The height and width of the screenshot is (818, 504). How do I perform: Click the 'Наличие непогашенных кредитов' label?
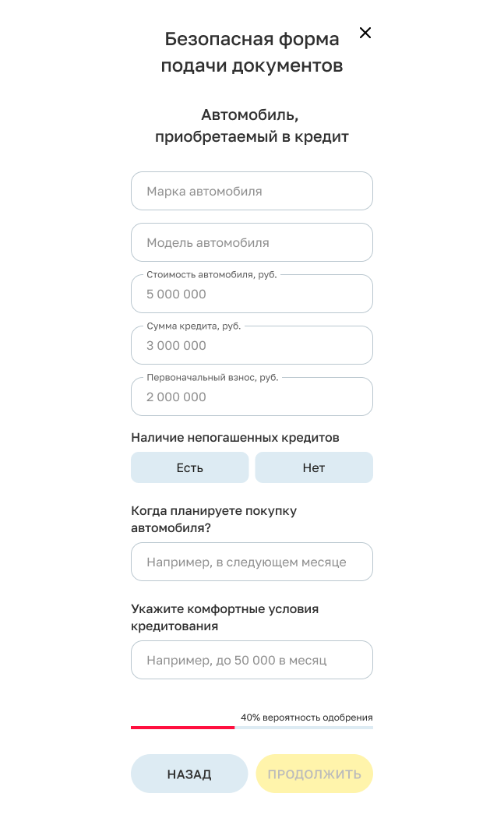tap(235, 438)
